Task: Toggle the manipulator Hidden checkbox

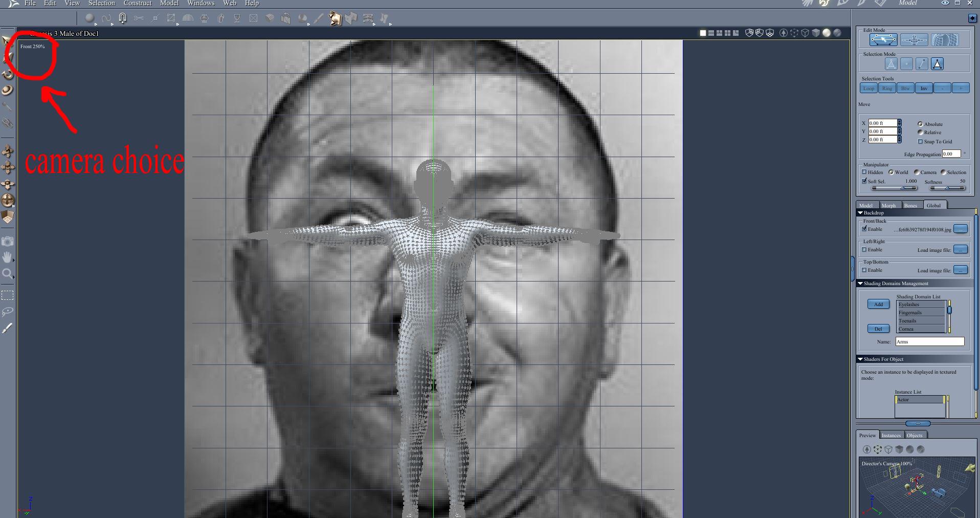Action: click(864, 172)
